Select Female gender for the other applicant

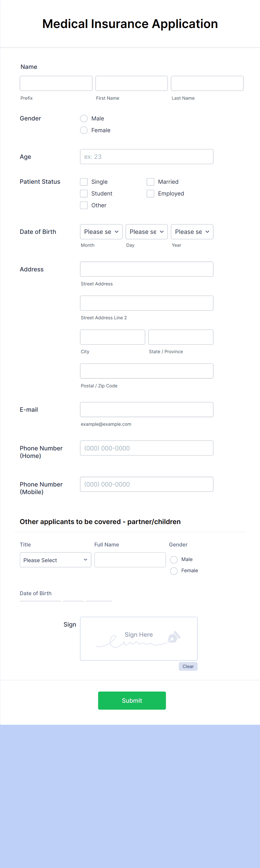pos(174,571)
